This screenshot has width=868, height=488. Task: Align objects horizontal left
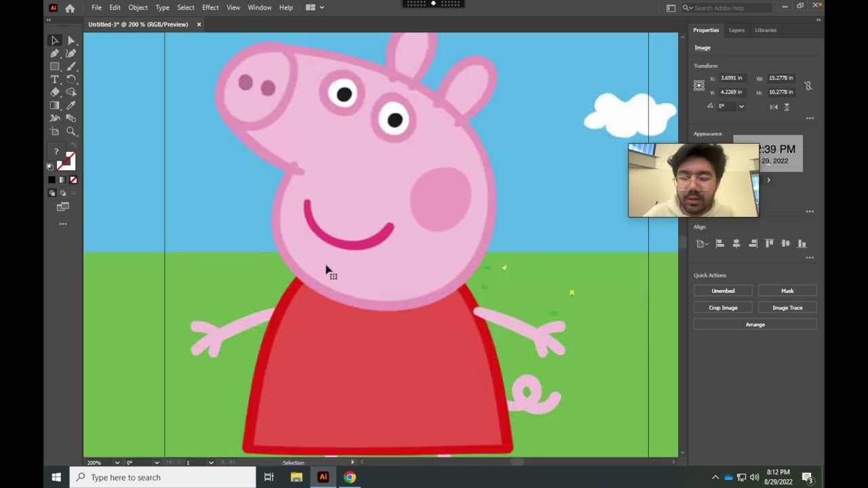pos(720,243)
